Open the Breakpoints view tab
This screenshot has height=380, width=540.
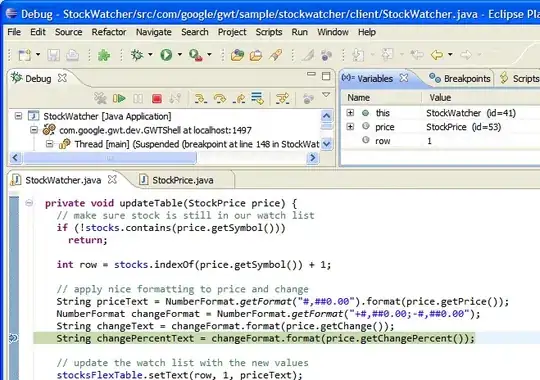click(x=460, y=79)
